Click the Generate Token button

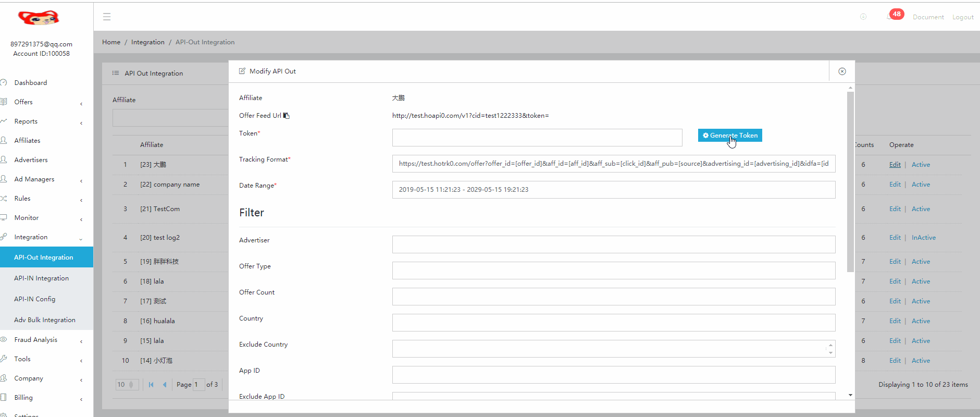click(729, 136)
